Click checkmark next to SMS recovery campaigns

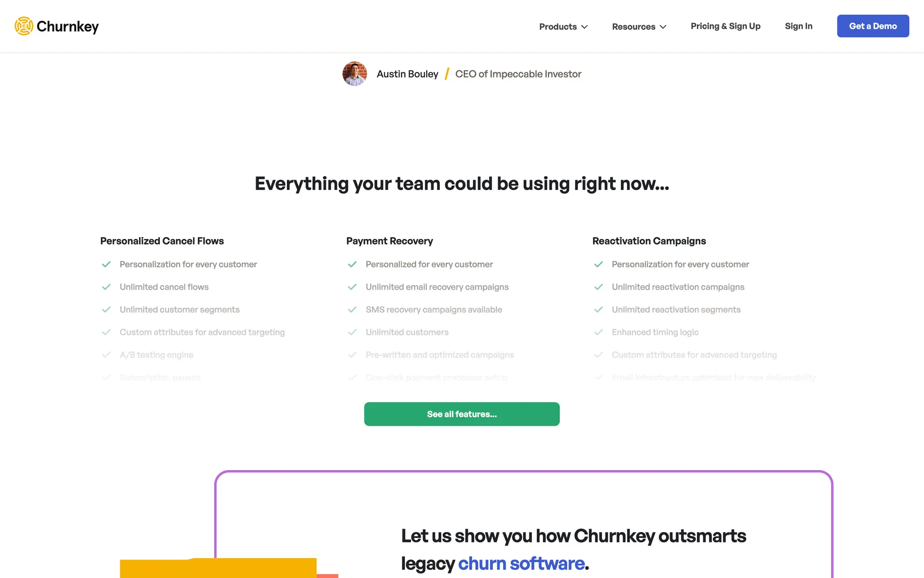(x=352, y=310)
